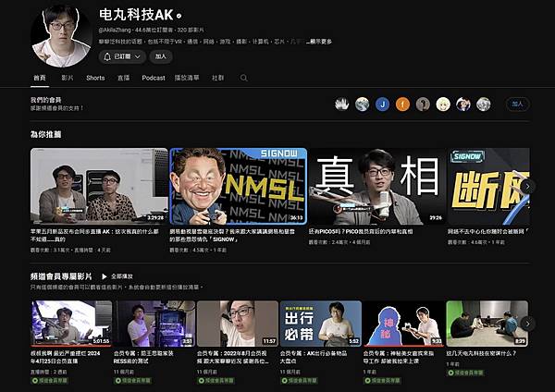Image resolution: width=555 pixels, height=392 pixels.
Task: Open the PICO layoffs video title
Action: [x=361, y=231]
